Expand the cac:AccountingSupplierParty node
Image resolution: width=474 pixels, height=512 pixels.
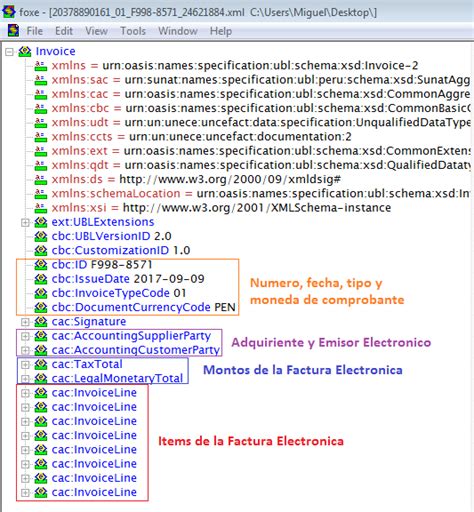[x=25, y=336]
